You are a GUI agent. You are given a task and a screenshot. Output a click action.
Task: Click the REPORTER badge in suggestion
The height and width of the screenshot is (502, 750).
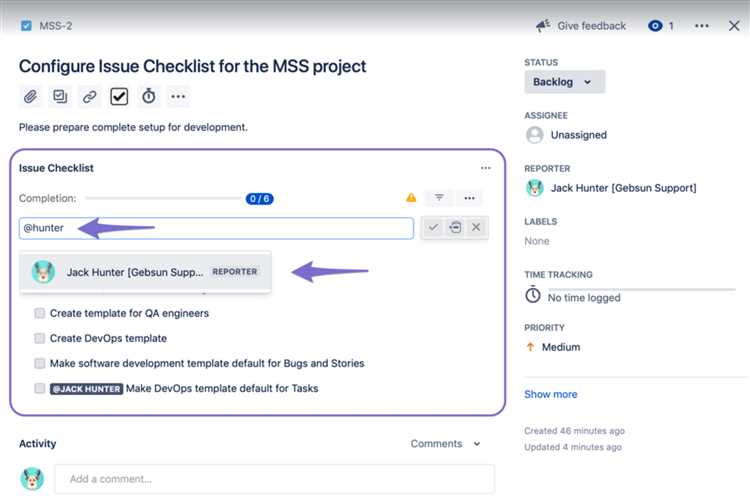click(235, 272)
